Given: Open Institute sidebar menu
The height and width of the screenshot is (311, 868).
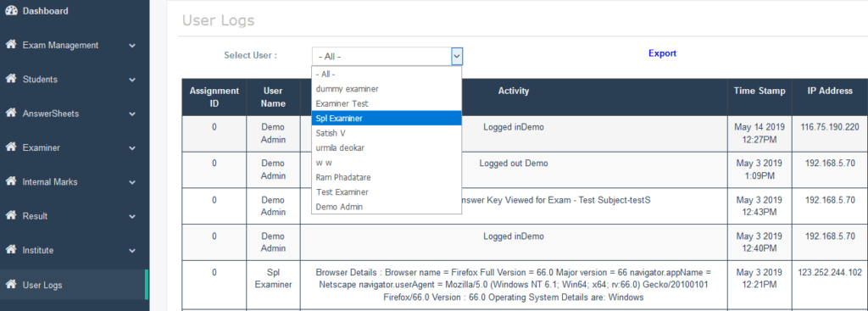Looking at the screenshot, I should [x=75, y=251].
